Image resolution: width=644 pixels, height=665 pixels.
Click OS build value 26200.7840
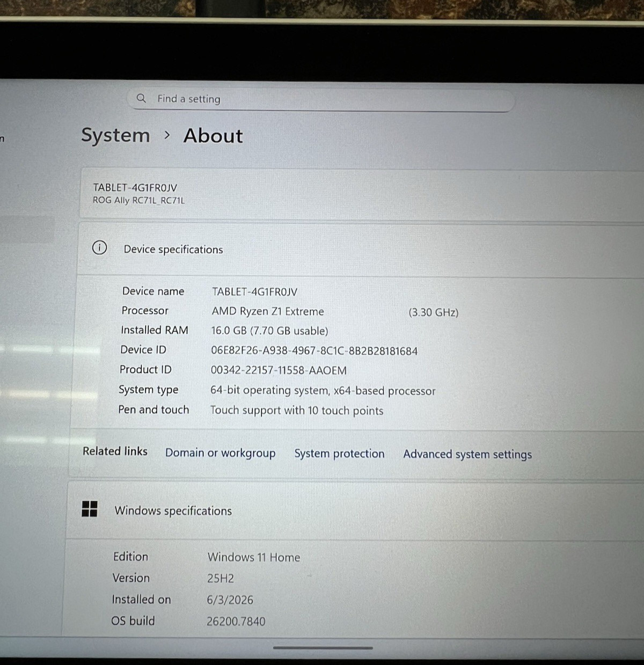coord(236,622)
